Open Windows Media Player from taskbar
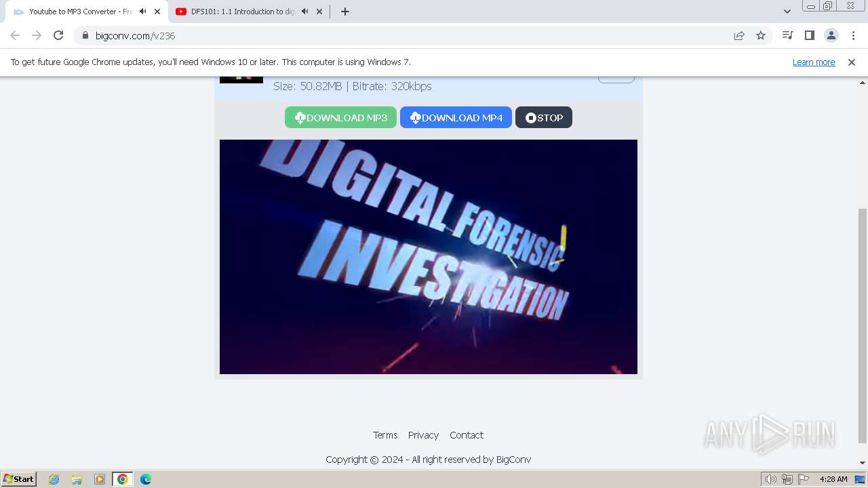This screenshot has width=868, height=488. click(100, 479)
